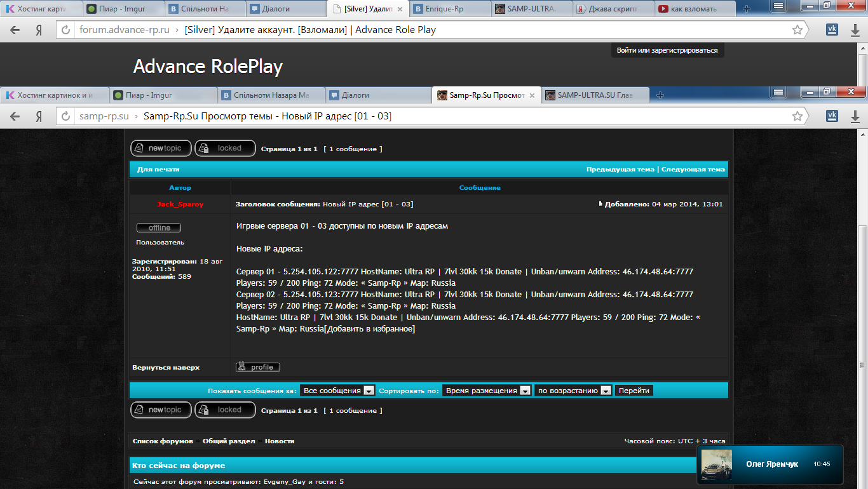This screenshot has width=868, height=489.
Task: Go to Следующая тема
Action: [693, 170]
